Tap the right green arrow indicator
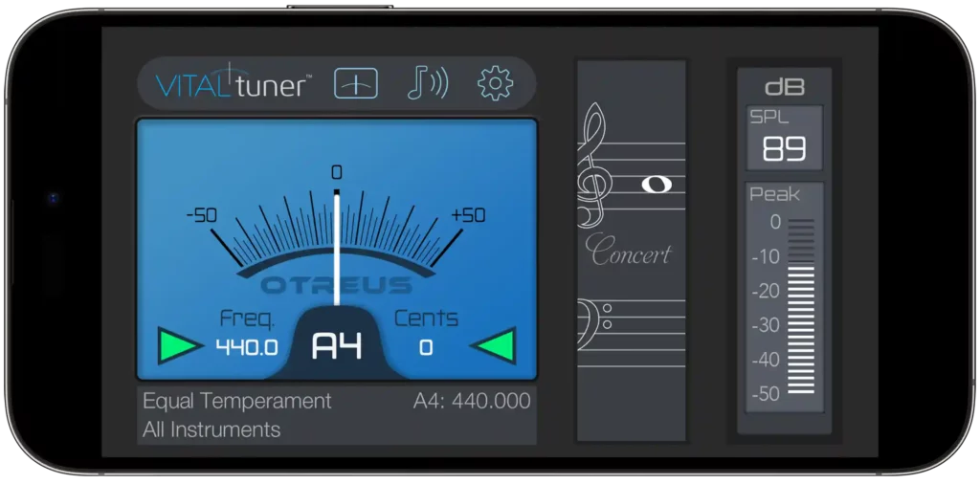 tap(493, 345)
